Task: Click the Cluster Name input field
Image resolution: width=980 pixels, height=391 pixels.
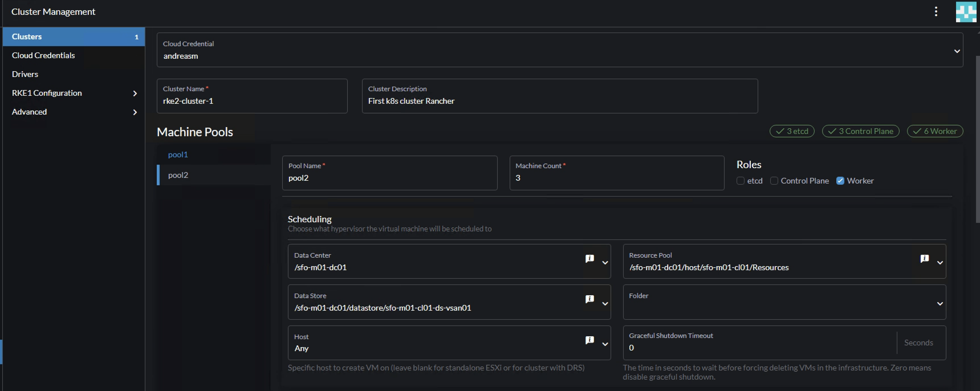Action: pyautogui.click(x=252, y=96)
